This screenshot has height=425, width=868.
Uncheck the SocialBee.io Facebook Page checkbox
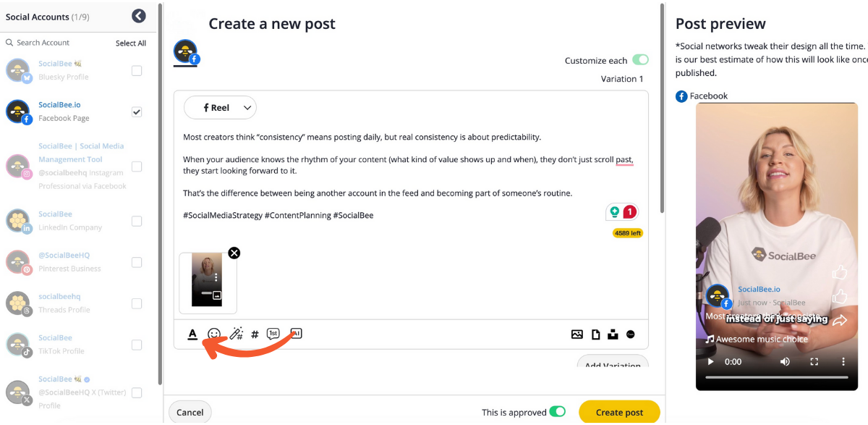[x=137, y=112]
